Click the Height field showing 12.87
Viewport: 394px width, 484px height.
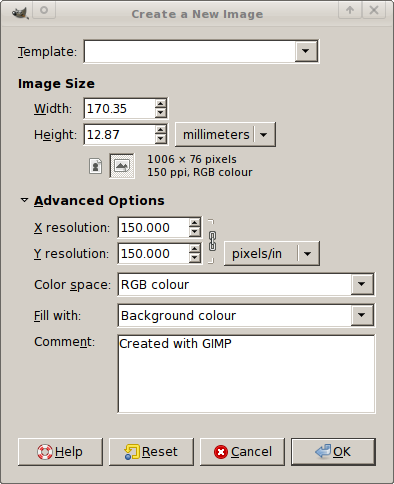click(119, 134)
